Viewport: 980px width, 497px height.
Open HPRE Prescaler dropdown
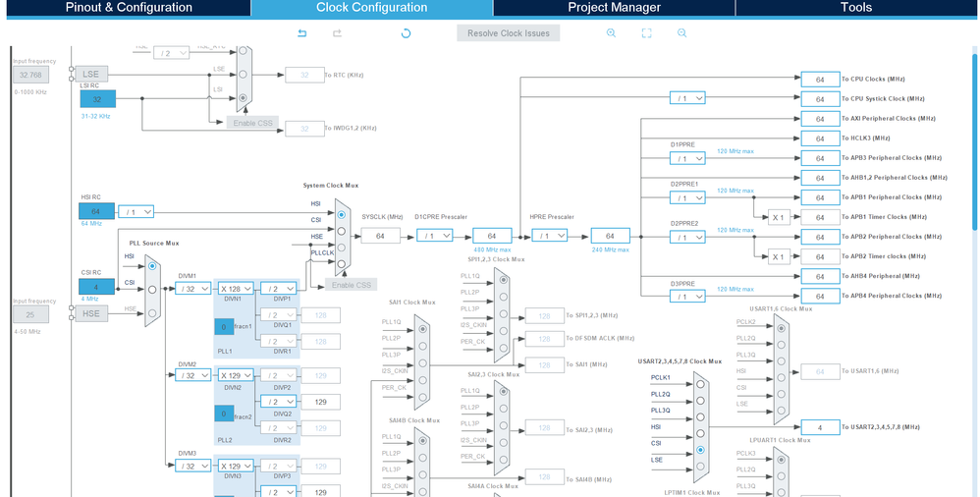click(549, 236)
